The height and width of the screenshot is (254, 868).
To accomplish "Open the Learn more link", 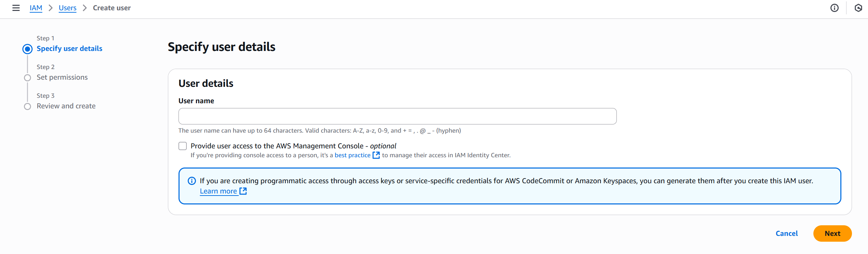I will [218, 191].
